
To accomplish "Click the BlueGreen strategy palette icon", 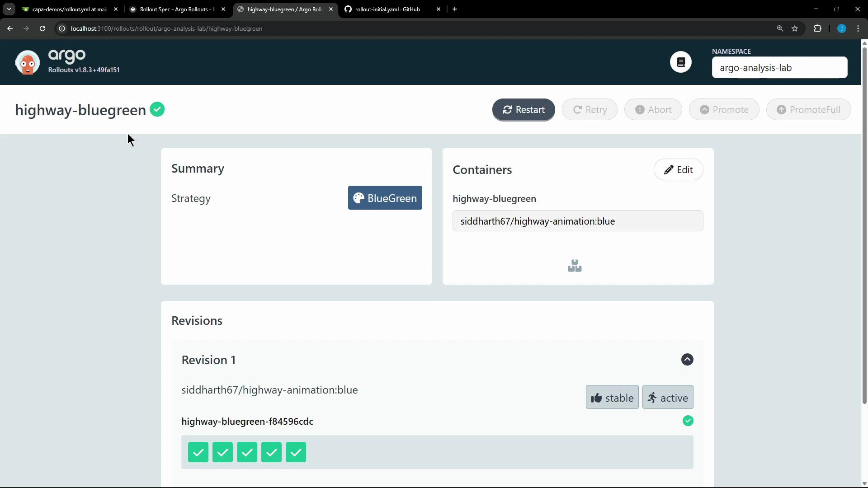I will point(360,198).
